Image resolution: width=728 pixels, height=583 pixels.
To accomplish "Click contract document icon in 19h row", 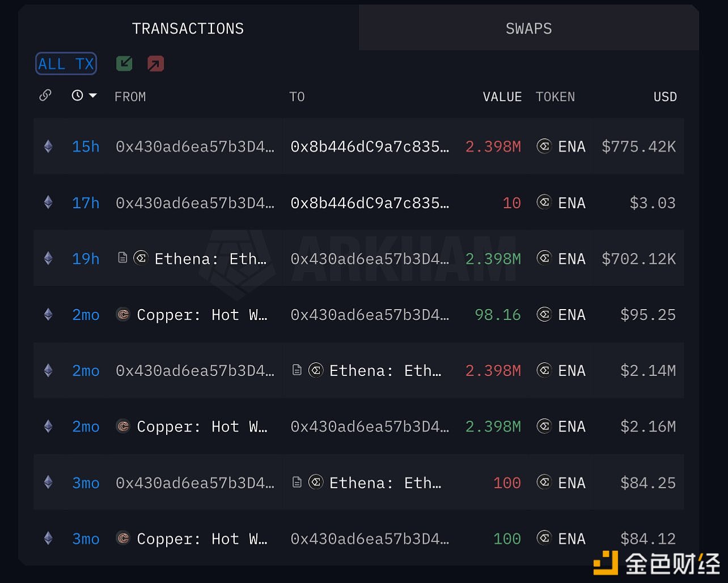I will [122, 258].
